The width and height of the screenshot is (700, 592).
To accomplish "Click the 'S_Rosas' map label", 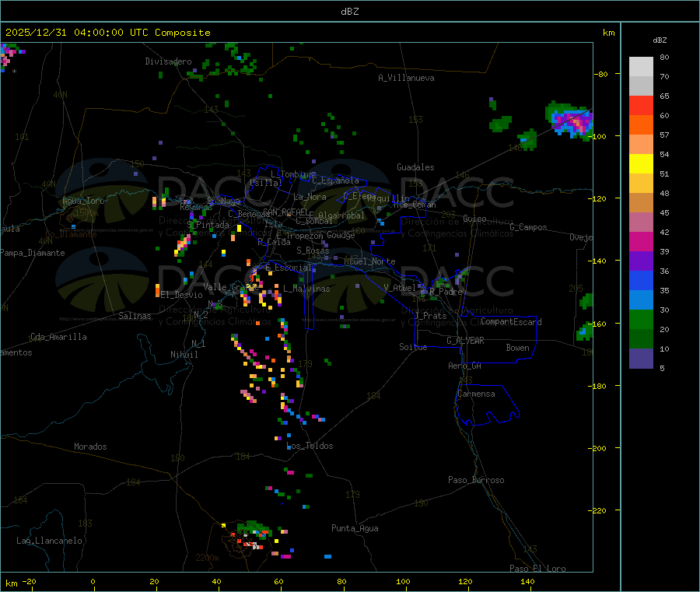I will pyautogui.click(x=313, y=250).
